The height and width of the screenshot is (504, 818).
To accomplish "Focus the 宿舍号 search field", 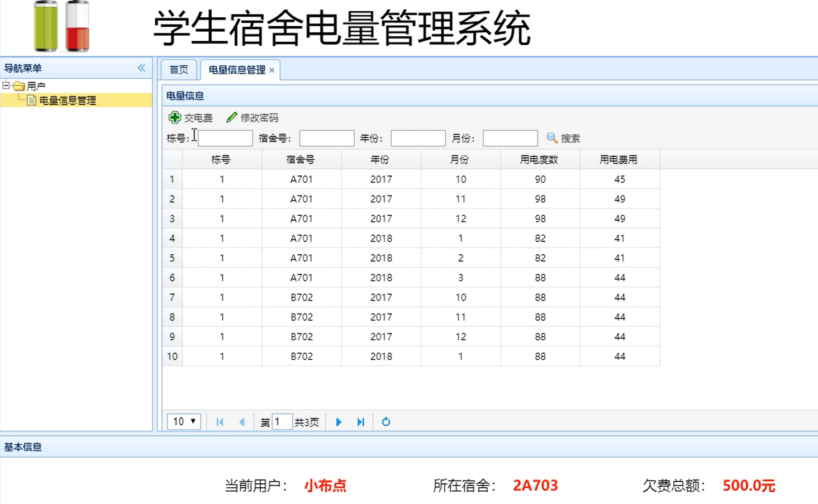I will coord(327,138).
